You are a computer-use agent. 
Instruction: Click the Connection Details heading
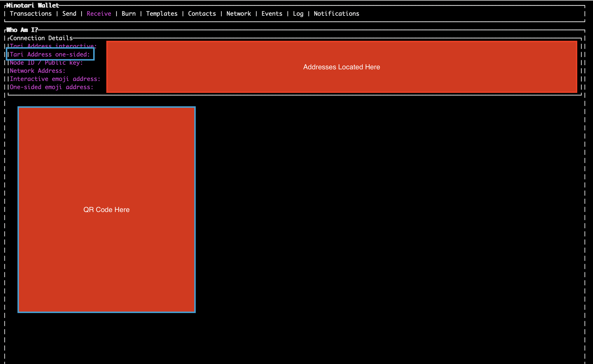pyautogui.click(x=41, y=38)
